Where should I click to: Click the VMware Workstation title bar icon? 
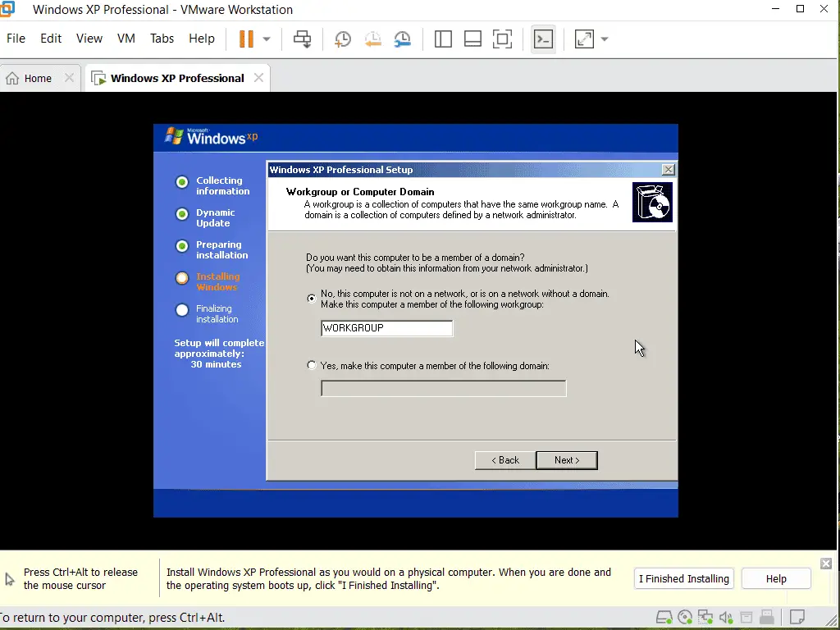pyautogui.click(x=7, y=9)
